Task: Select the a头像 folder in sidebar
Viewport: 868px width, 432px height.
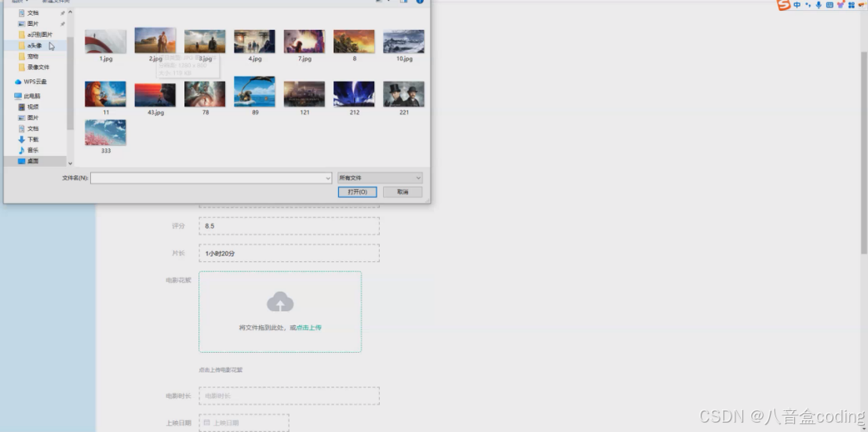Action: pos(35,45)
